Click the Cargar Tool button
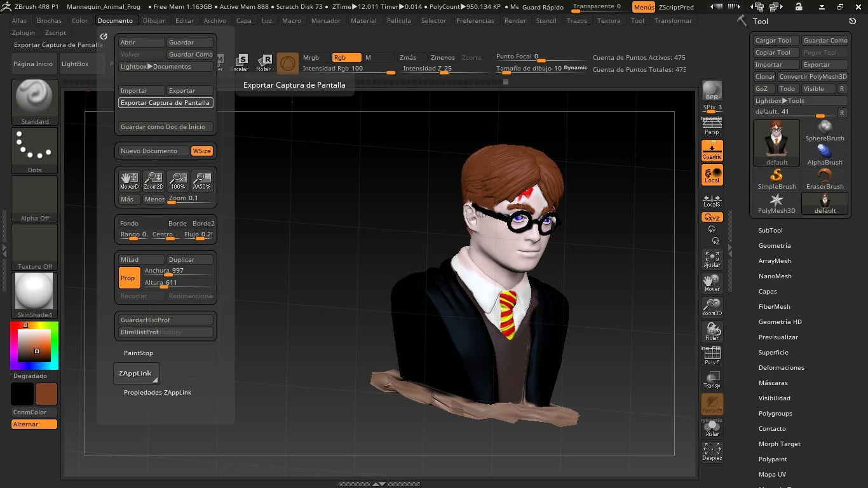 point(776,41)
